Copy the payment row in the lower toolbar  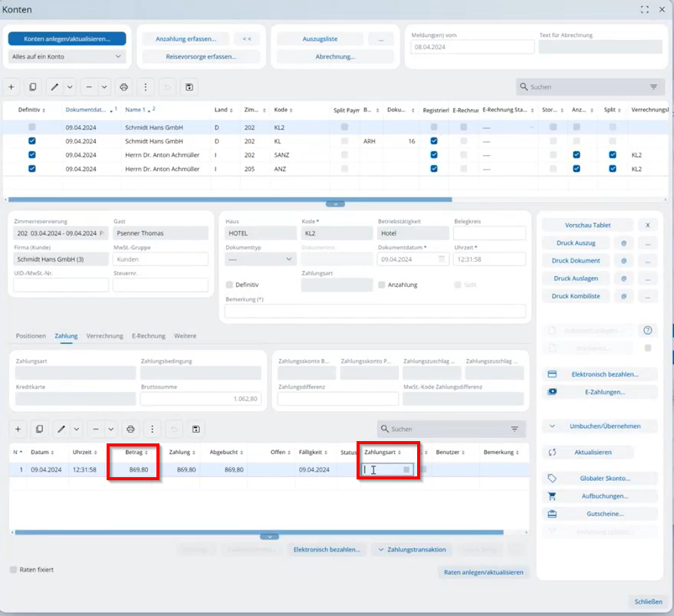(40, 430)
